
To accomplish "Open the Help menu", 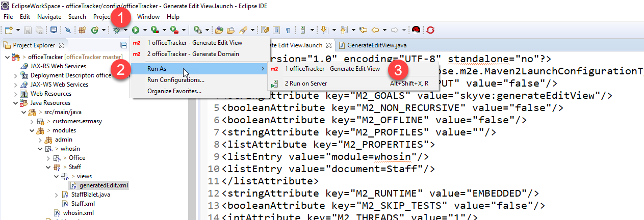I will click(x=173, y=17).
